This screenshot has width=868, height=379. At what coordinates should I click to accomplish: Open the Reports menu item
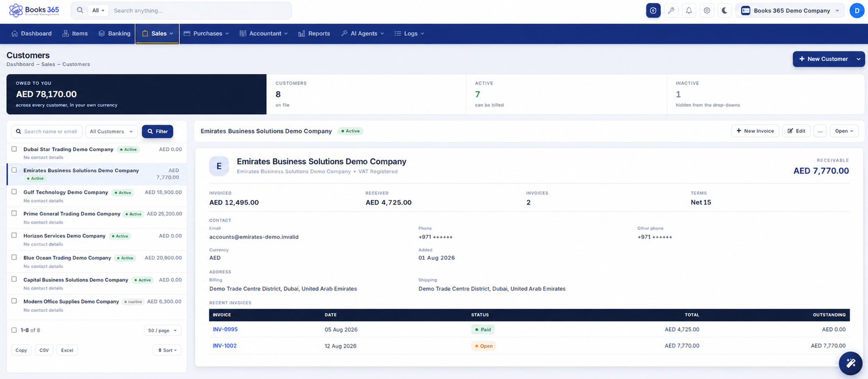point(314,34)
